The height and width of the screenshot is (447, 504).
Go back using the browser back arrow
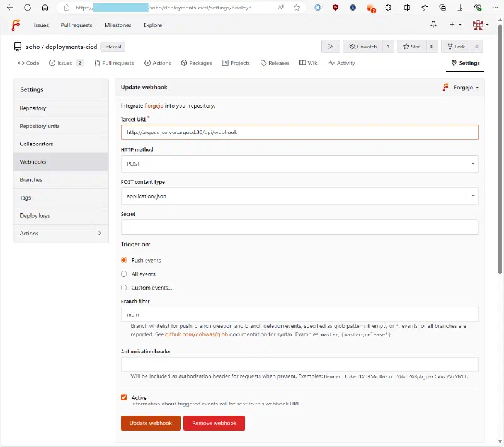coord(10,8)
